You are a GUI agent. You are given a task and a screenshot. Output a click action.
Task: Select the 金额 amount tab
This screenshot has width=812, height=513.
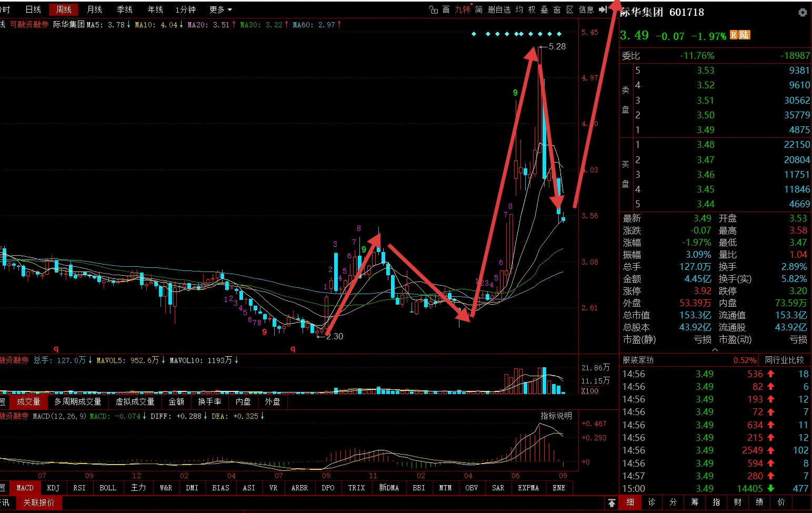click(176, 401)
